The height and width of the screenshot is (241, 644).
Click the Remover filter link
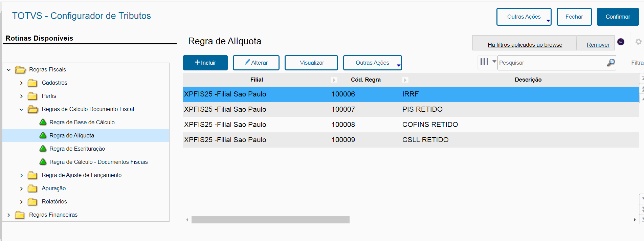pos(598,45)
